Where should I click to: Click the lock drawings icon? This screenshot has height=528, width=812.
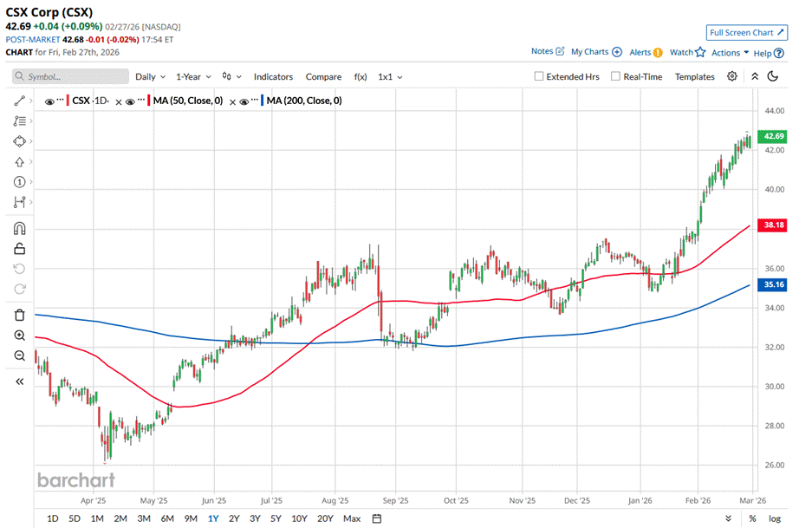[x=19, y=249]
